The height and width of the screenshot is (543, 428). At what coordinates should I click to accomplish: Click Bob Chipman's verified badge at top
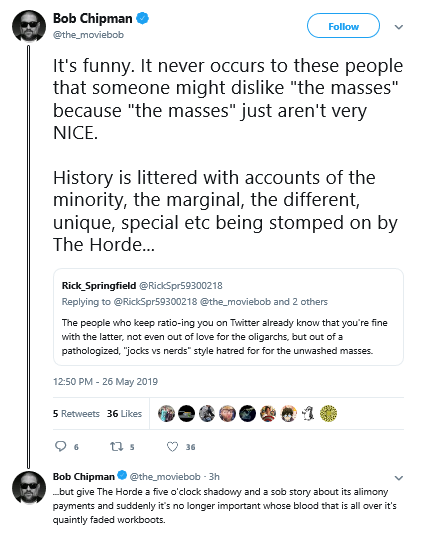142,18
